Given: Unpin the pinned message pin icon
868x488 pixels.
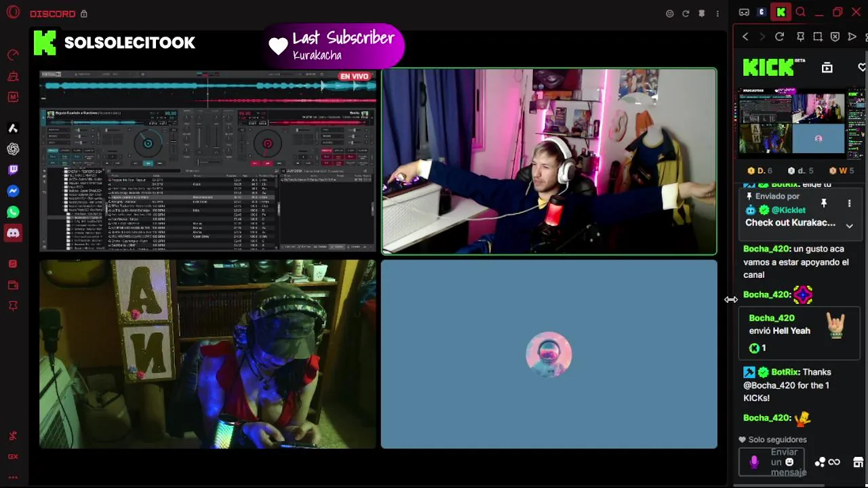Looking at the screenshot, I should point(824,203).
